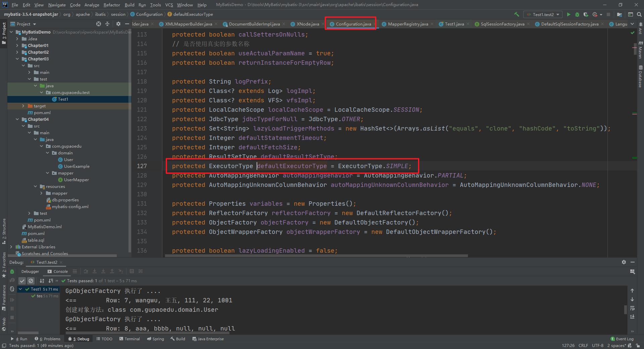Viewport: 644px width, 349px height.
Task: Rerun debug via green bug icon in Debug panel
Action: 12,271
